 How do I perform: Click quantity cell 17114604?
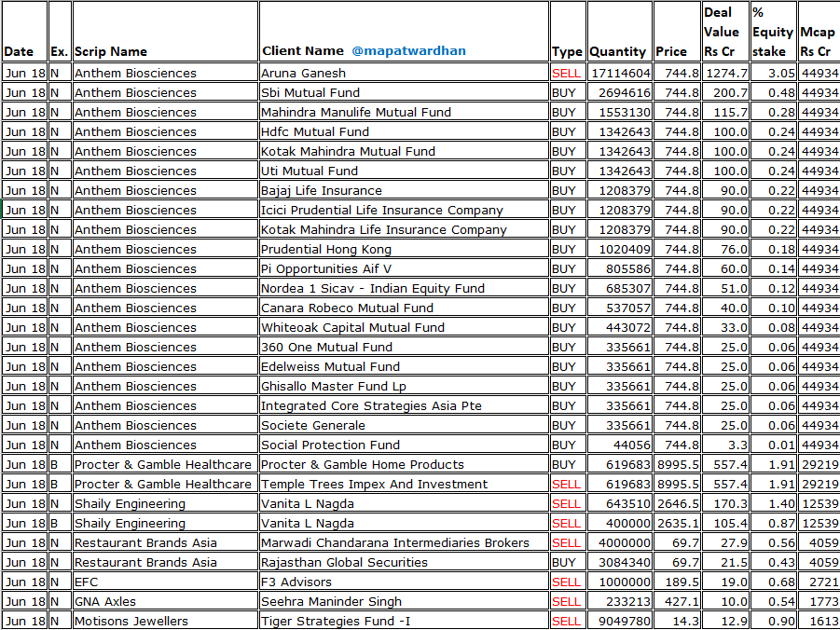click(619, 73)
